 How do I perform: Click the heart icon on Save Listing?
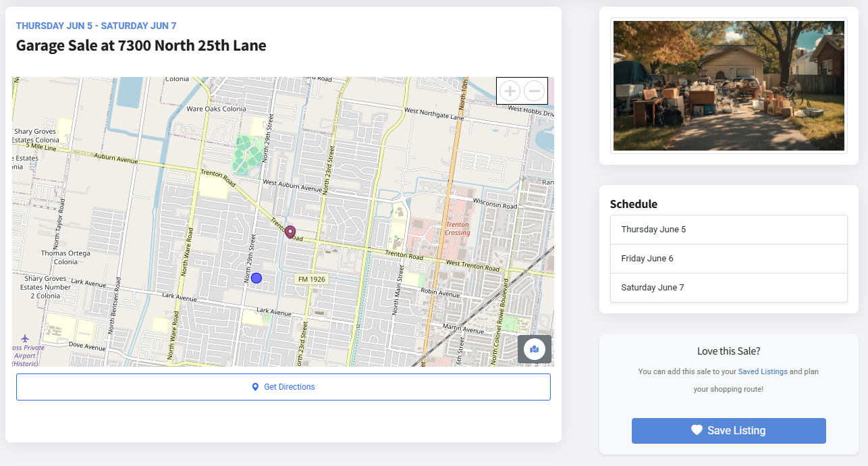point(695,430)
